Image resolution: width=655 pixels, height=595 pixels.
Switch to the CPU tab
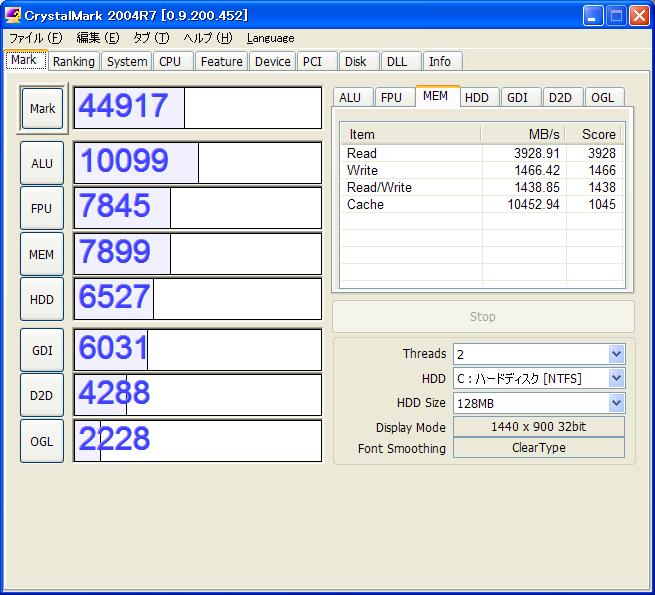click(173, 61)
